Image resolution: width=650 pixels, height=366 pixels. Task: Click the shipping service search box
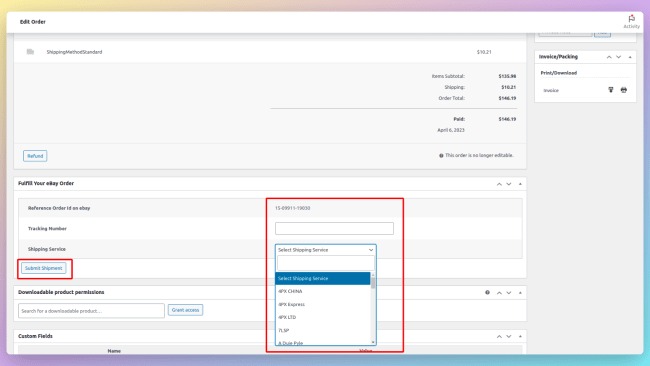[x=325, y=263]
